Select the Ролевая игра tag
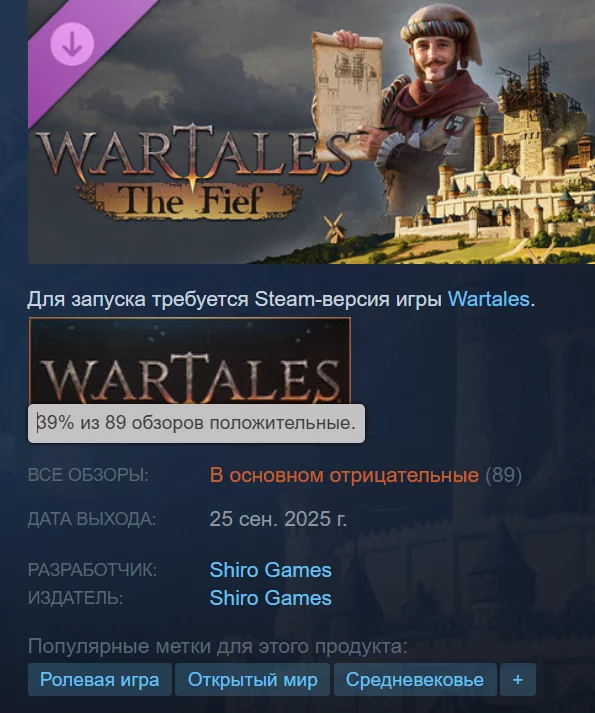Screen dimensions: 595x713 (100, 680)
